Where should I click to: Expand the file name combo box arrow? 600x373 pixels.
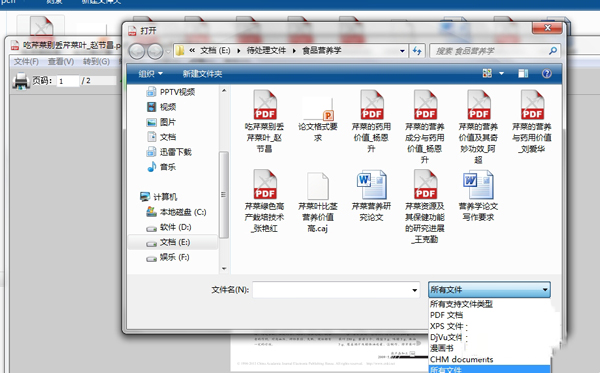tap(414, 290)
